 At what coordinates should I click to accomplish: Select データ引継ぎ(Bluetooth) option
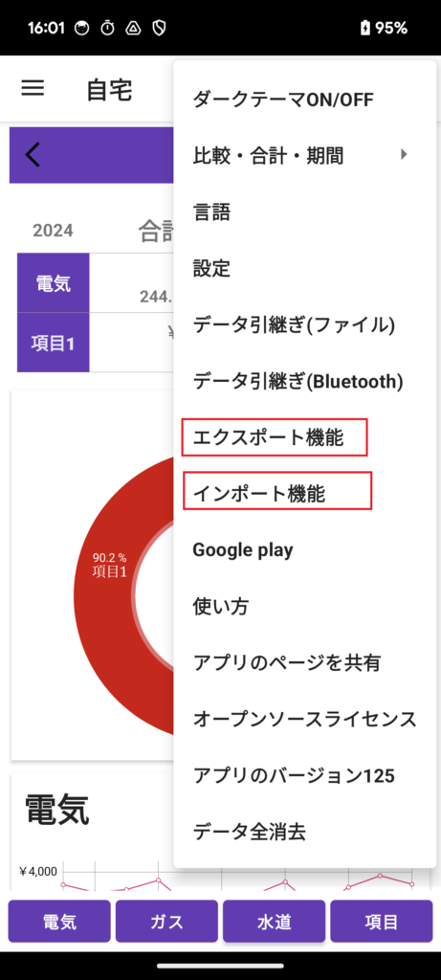tap(304, 381)
